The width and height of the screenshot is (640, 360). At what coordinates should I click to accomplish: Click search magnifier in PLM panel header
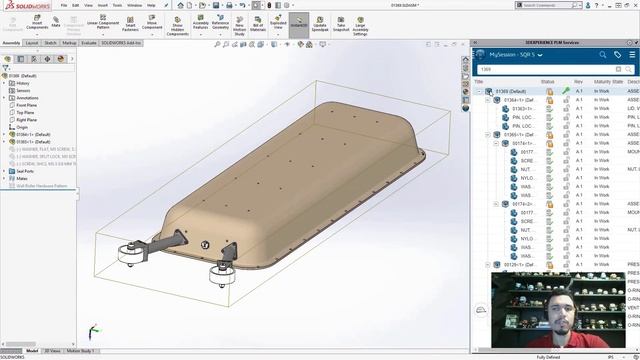click(602, 54)
